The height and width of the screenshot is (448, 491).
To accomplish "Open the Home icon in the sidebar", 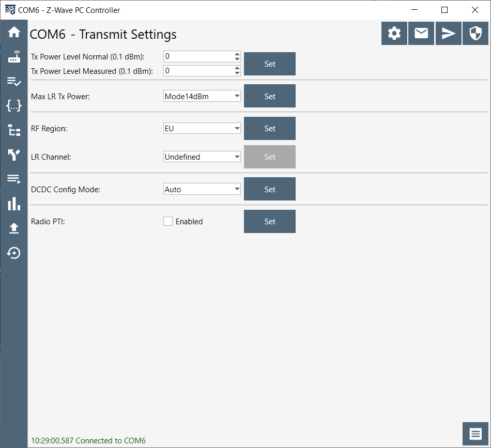I will (14, 32).
